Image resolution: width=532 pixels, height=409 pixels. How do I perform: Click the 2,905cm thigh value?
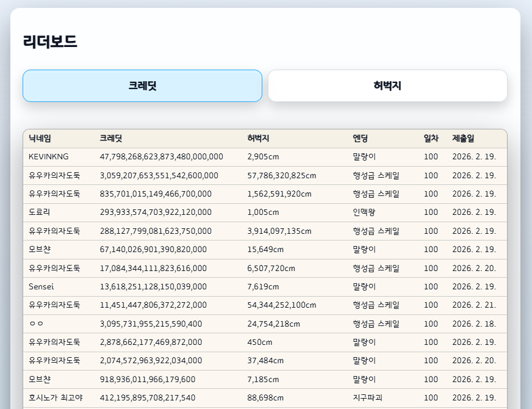click(x=264, y=157)
